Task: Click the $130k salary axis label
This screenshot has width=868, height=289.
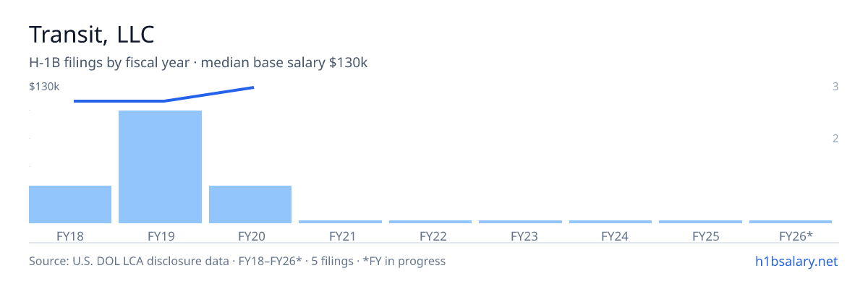Action: [44, 87]
